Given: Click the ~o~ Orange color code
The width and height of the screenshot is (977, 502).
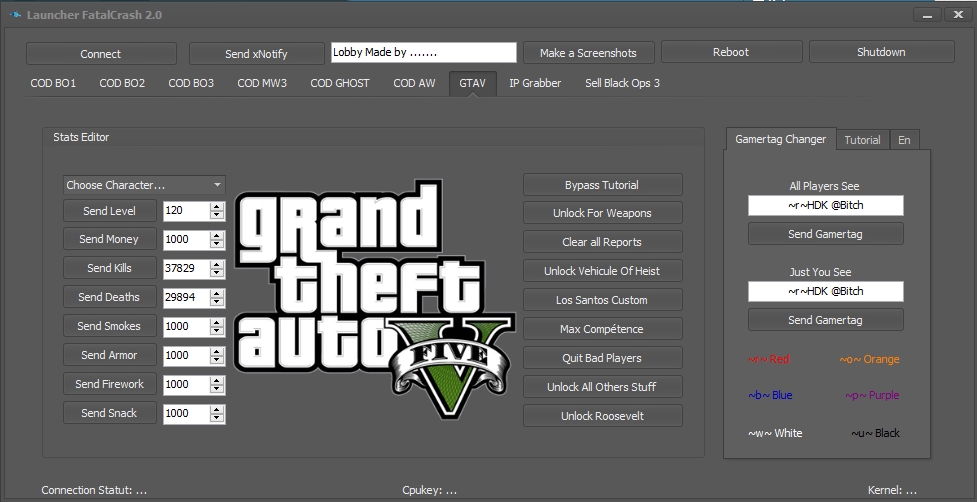Looking at the screenshot, I should [869, 359].
